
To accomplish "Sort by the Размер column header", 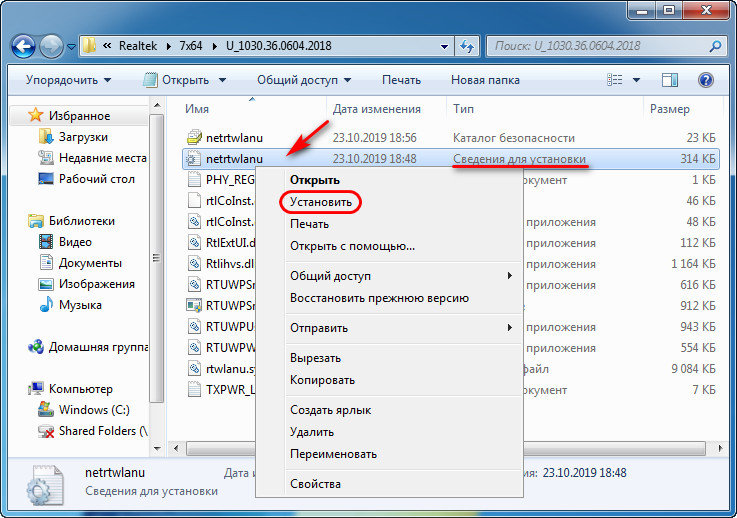I will (x=669, y=109).
